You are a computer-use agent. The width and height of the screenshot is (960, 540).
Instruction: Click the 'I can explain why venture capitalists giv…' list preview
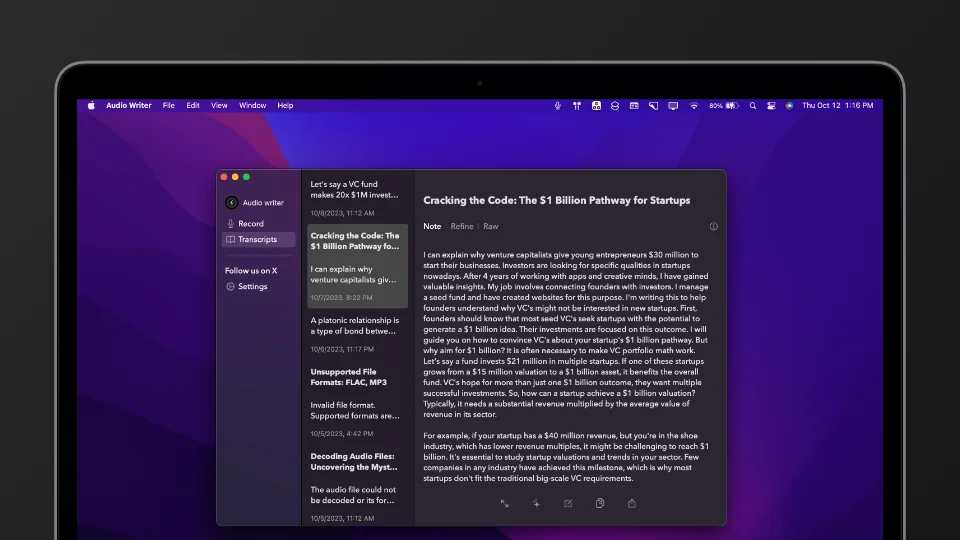[353, 274]
